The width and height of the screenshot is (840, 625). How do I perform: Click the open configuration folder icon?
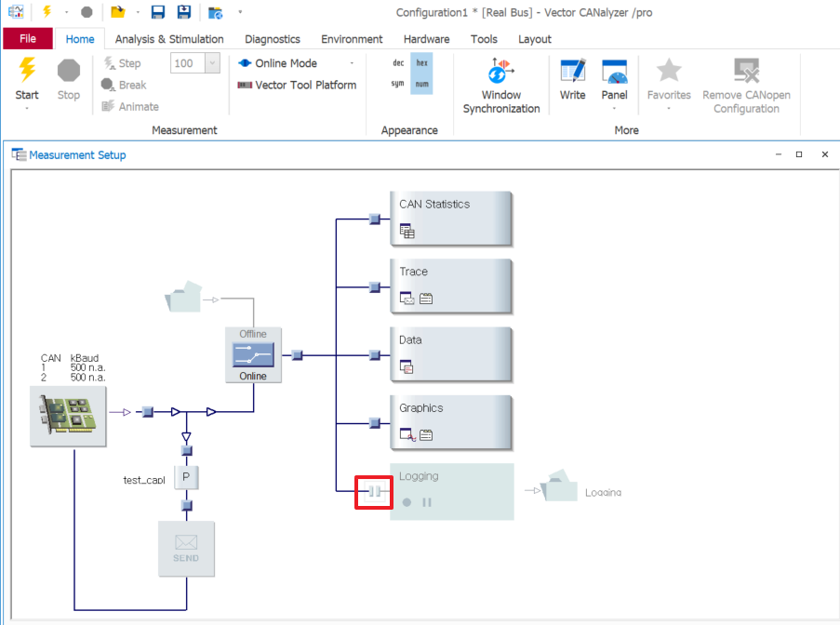(117, 12)
